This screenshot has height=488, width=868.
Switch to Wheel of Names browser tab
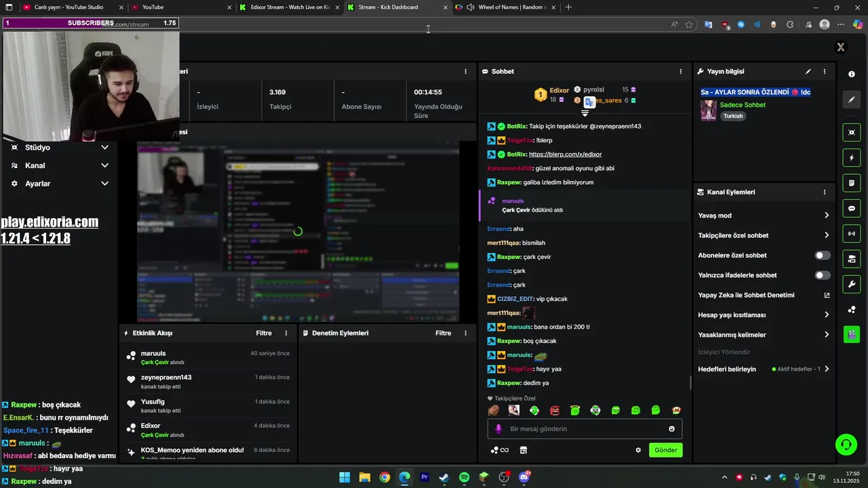click(x=506, y=7)
